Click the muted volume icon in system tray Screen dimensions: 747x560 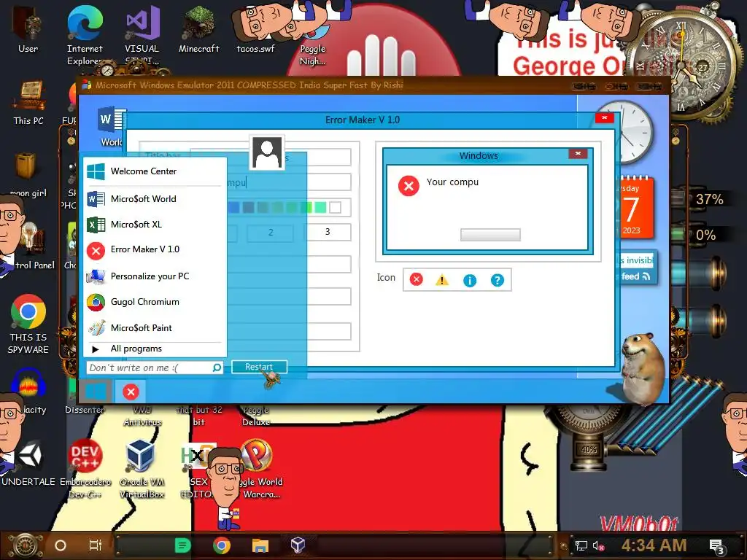click(598, 545)
